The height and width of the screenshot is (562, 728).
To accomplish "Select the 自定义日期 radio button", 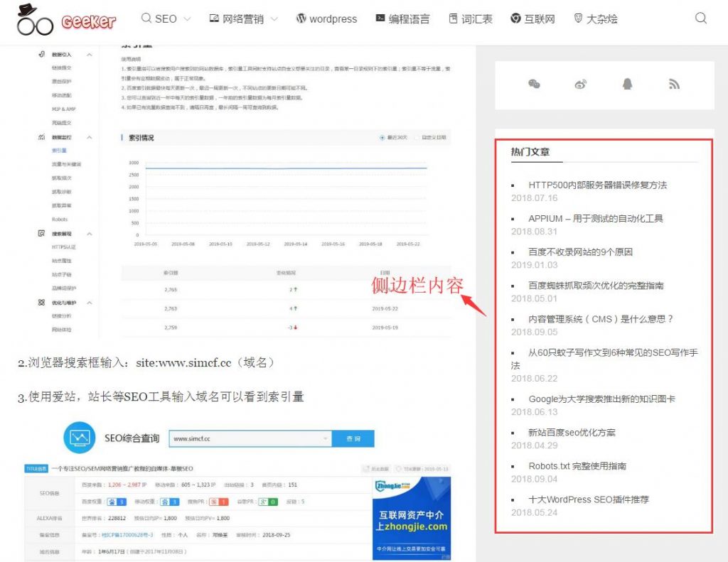I will 417,138.
